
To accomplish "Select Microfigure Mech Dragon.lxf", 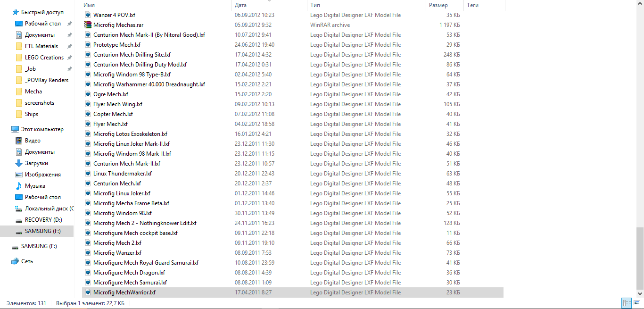I will click(129, 273).
